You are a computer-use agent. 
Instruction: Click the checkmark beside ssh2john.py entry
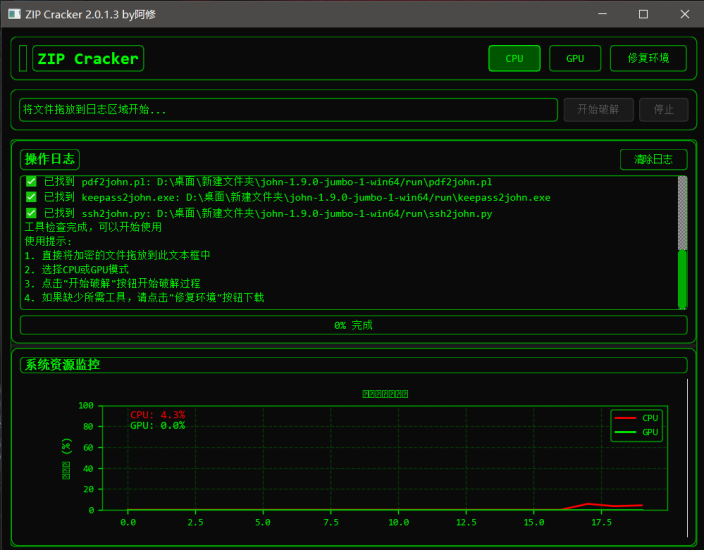pyautogui.click(x=31, y=213)
